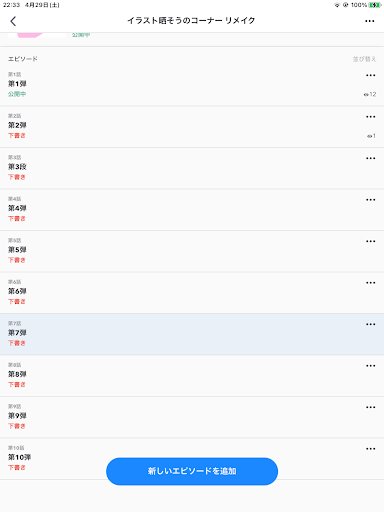
Task: Open options menu for 第5弾 episode
Action: pos(371,241)
